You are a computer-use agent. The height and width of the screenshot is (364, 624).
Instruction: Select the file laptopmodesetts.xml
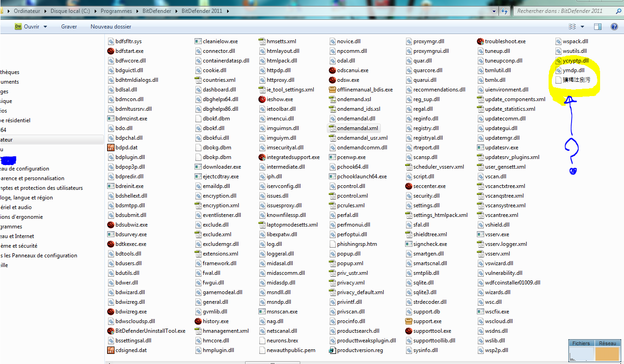pos(288,225)
